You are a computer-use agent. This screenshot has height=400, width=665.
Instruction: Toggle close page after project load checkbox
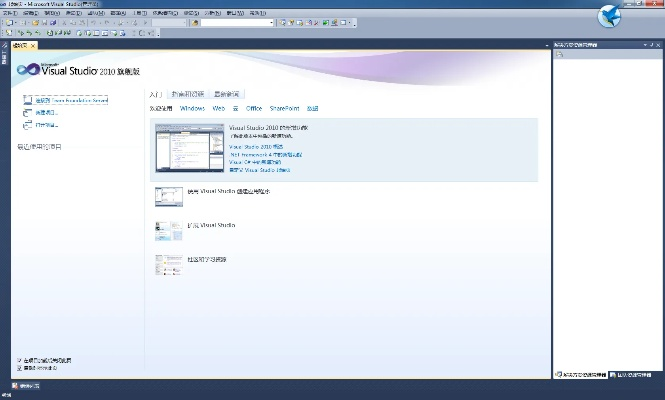pos(20,360)
